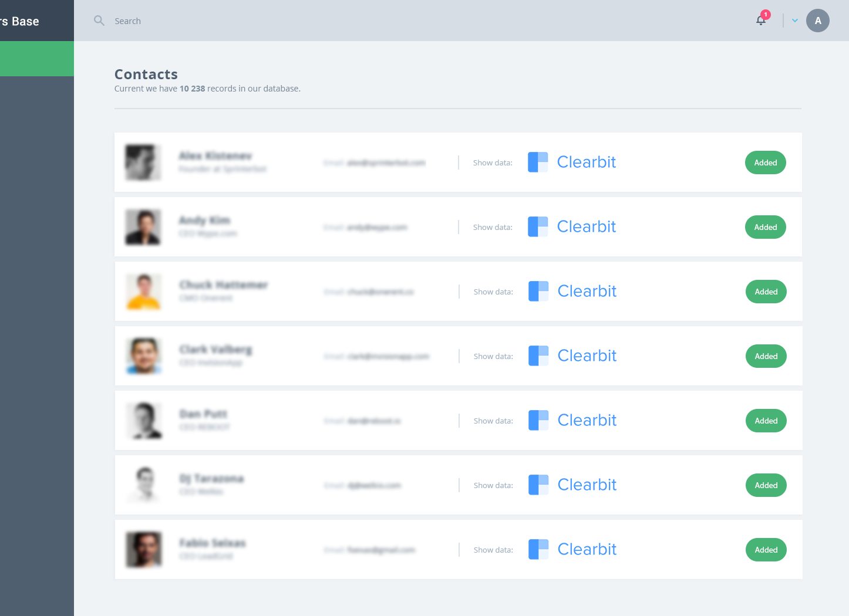Click the search magnifier icon
Image resolution: width=849 pixels, height=616 pixels.
click(99, 21)
